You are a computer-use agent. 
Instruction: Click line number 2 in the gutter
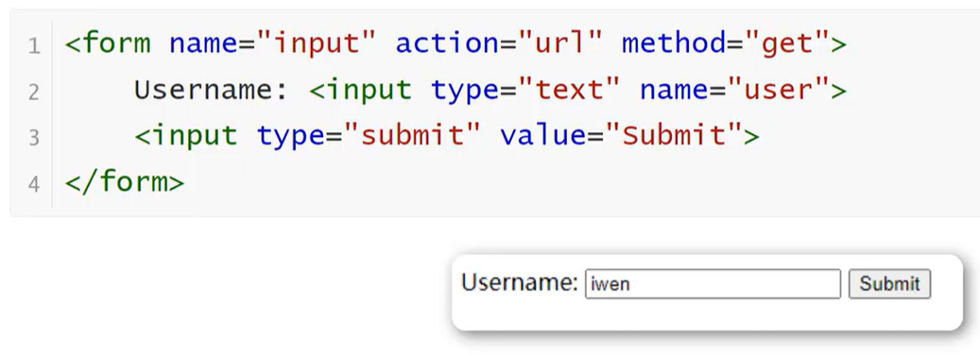pos(34,93)
